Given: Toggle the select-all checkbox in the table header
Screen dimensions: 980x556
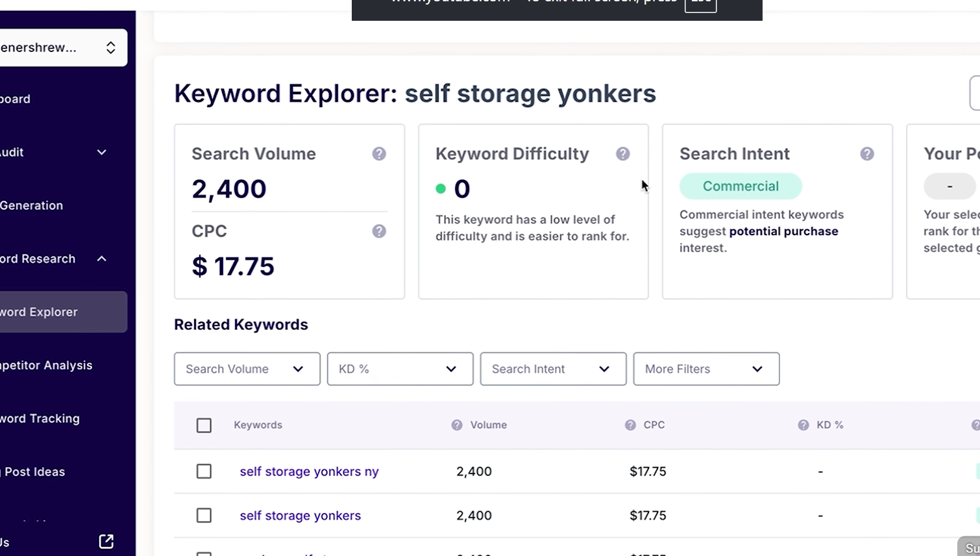Looking at the screenshot, I should (204, 425).
